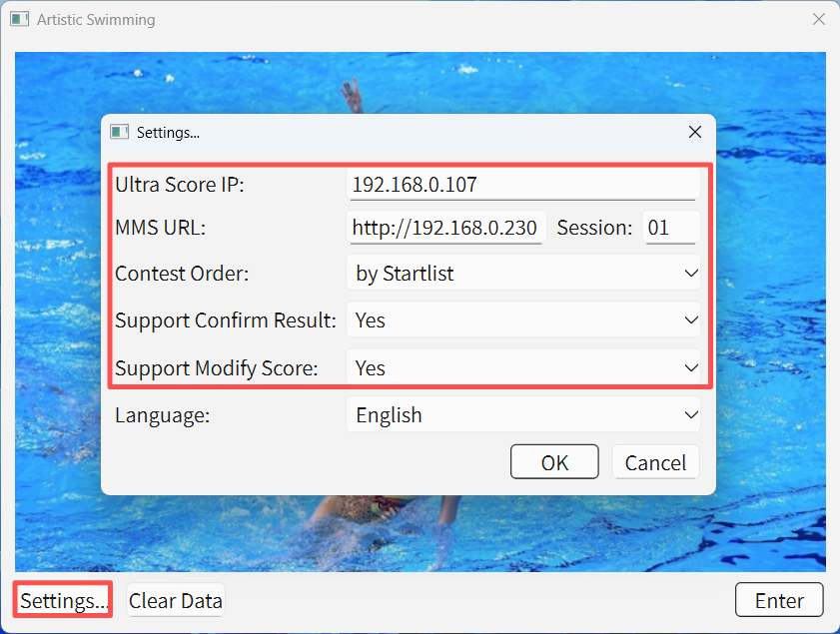Click the "Support Modify Score:" label
The width and height of the screenshot is (840, 634).
point(217,367)
